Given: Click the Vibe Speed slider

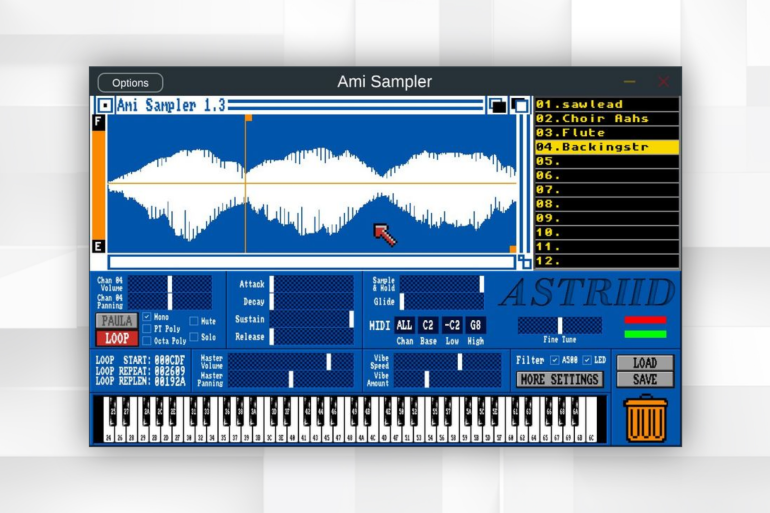Looking at the screenshot, I should click(x=447, y=362).
